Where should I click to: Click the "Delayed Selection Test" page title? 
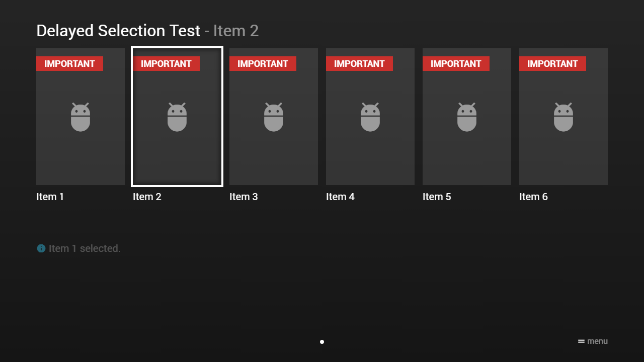(x=118, y=31)
